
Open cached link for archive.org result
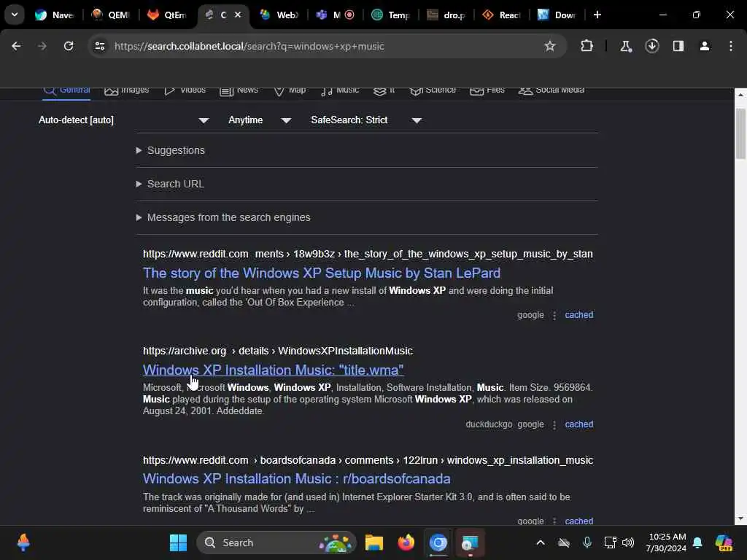(578, 424)
